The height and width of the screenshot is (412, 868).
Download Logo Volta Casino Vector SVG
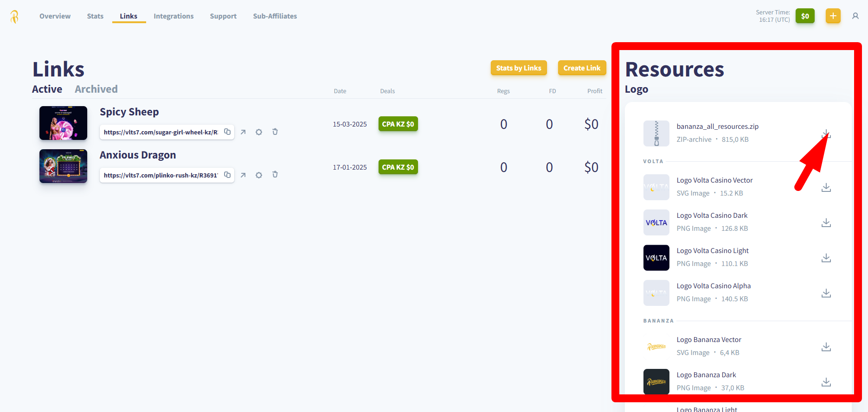[826, 187]
